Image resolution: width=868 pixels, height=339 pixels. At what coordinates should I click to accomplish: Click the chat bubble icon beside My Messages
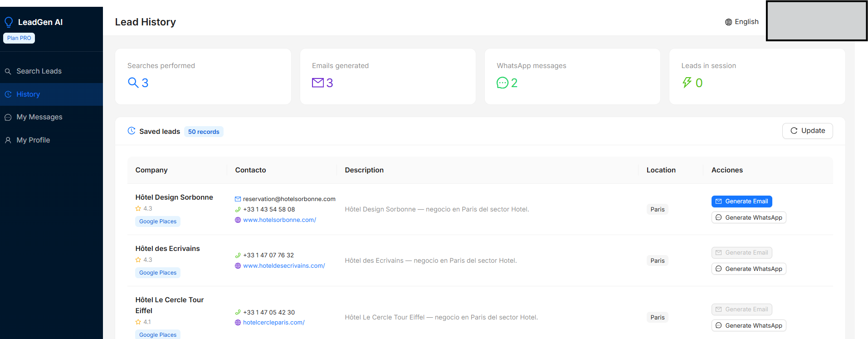(8, 118)
